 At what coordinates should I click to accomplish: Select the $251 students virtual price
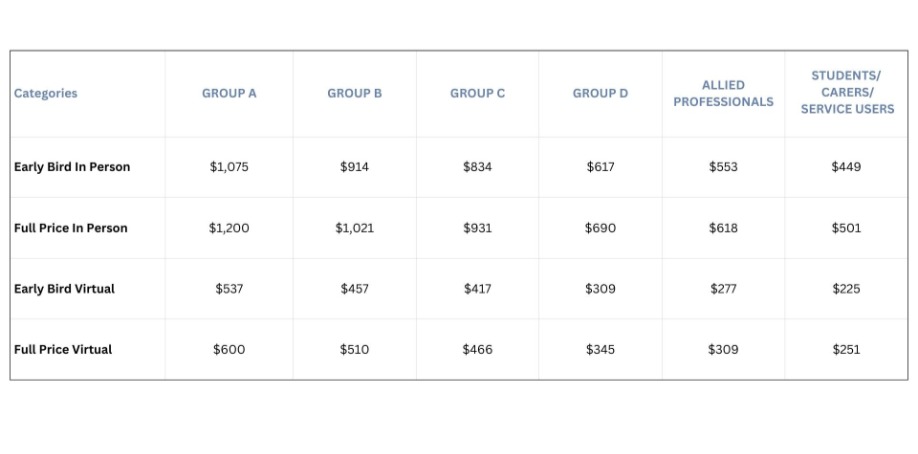click(846, 350)
